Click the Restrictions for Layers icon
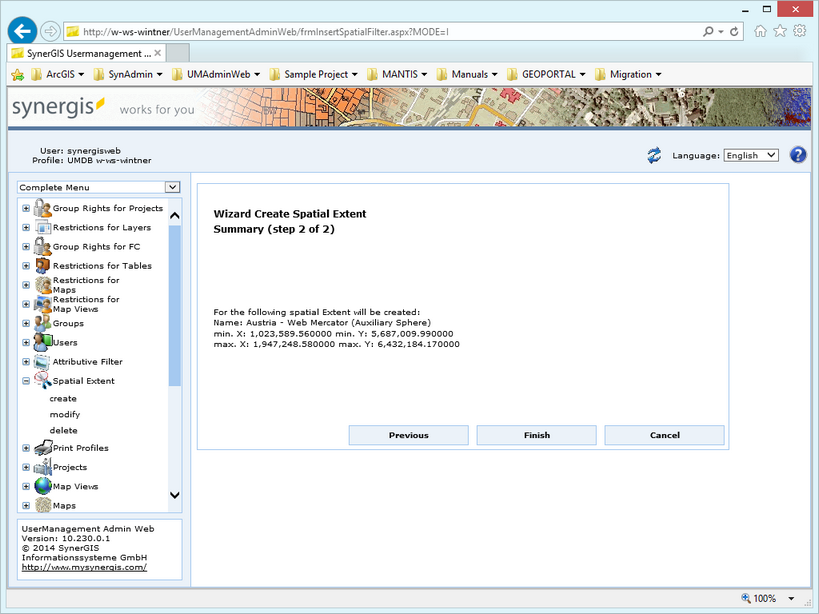The image size is (819, 614). point(41,228)
